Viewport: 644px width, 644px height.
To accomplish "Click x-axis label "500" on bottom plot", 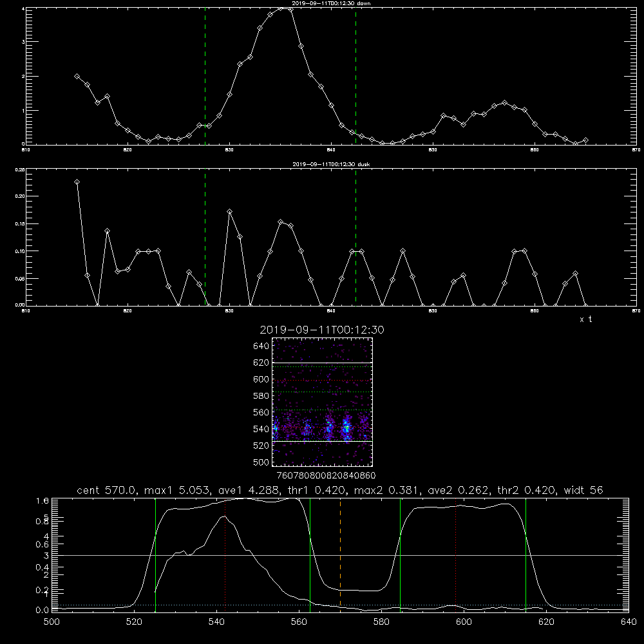I will click(x=52, y=622).
